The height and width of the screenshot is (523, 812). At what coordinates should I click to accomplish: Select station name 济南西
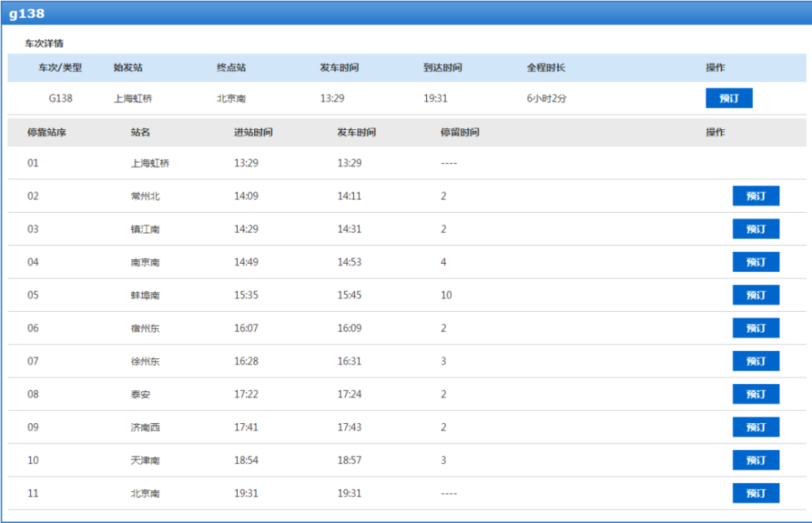coord(145,427)
